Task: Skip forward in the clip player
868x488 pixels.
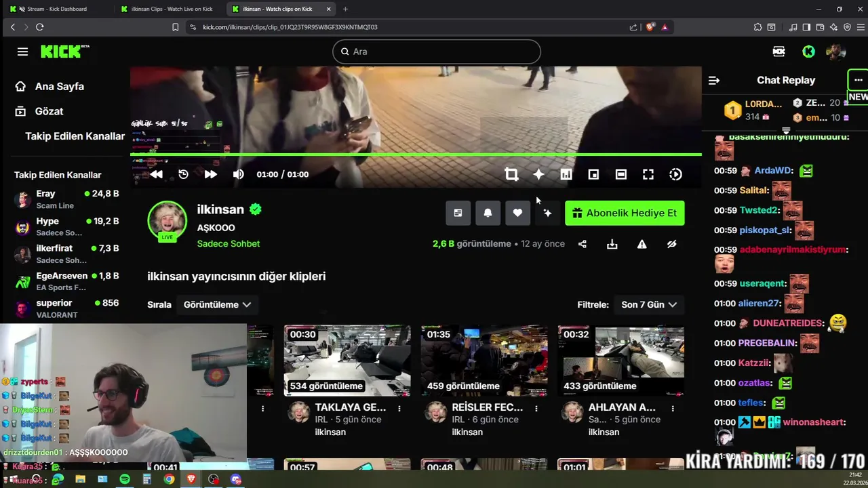Action: click(210, 174)
